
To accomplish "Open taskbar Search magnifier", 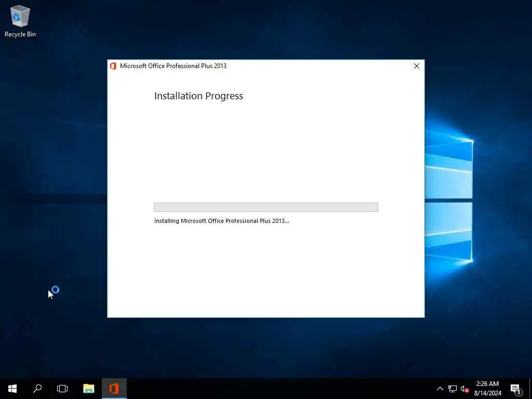I will pos(37,389).
